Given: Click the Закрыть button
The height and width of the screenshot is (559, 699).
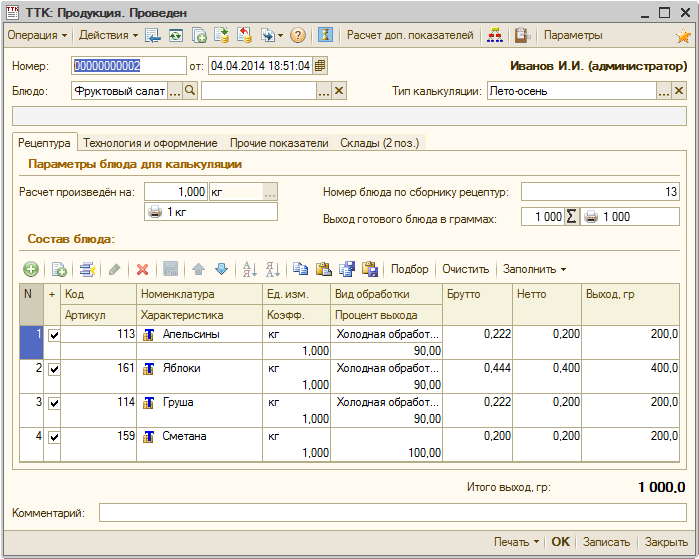Looking at the screenshot, I should click(666, 542).
